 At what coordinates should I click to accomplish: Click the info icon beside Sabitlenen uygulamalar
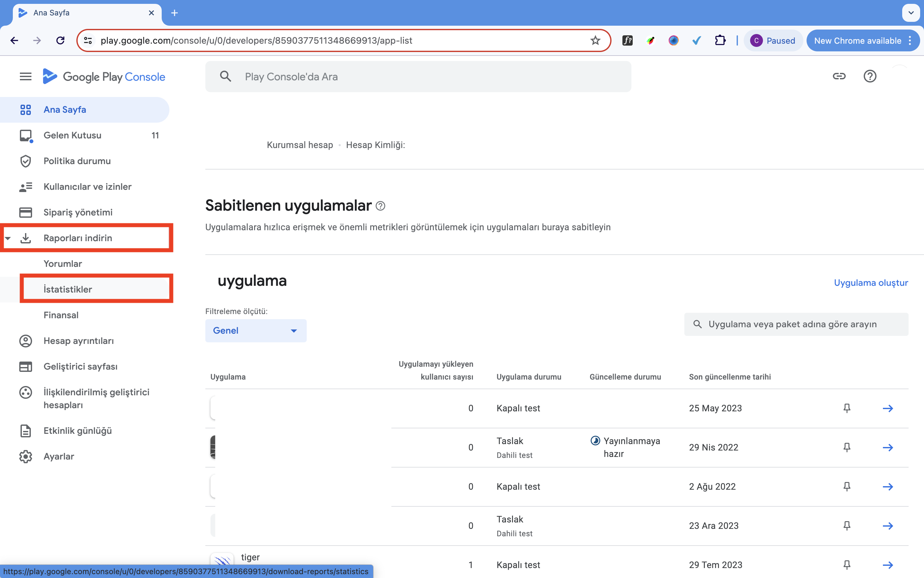pos(380,206)
